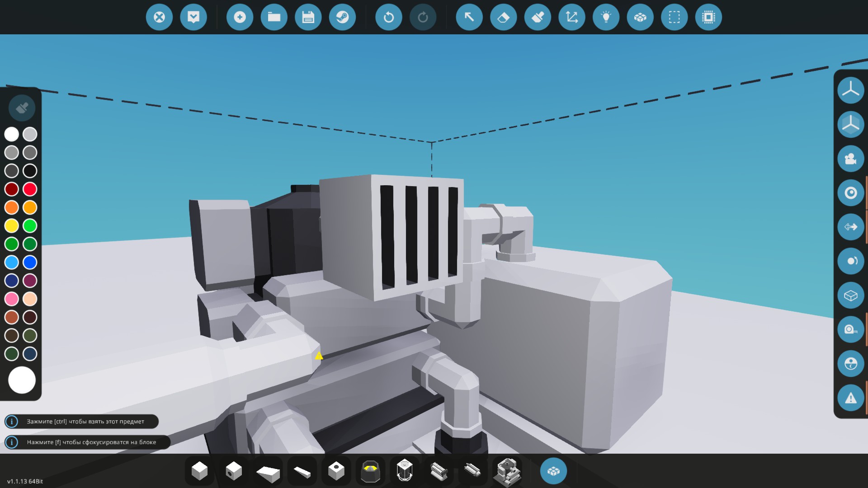Exit editor with the X button
Viewport: 868px width, 488px height.
point(159,17)
